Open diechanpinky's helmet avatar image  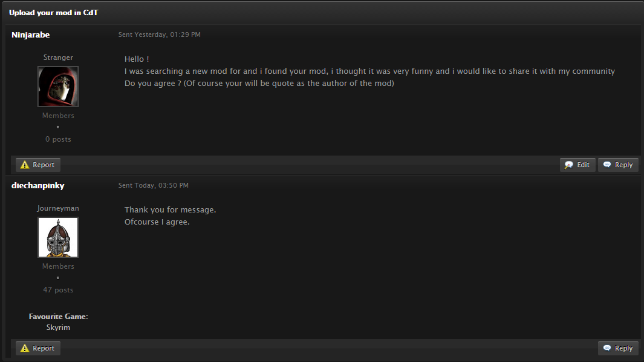[58, 237]
